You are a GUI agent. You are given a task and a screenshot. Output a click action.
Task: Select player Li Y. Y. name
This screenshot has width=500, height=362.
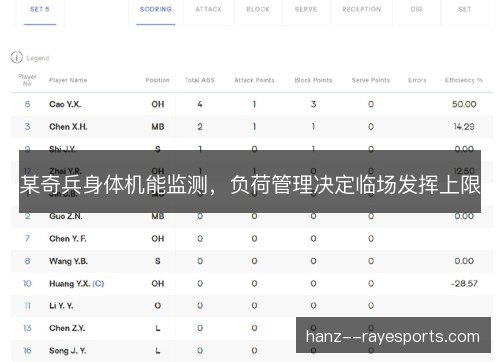click(x=61, y=306)
